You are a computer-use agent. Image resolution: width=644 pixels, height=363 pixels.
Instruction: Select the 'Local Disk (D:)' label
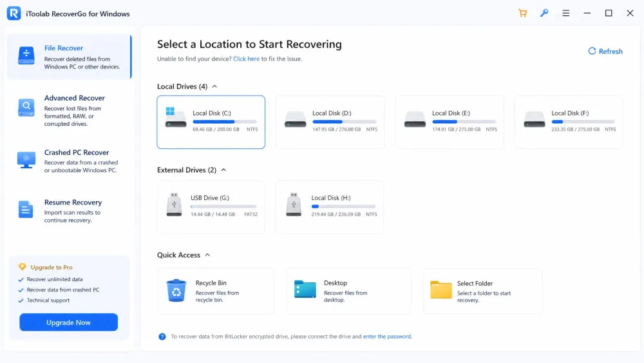pyautogui.click(x=332, y=113)
